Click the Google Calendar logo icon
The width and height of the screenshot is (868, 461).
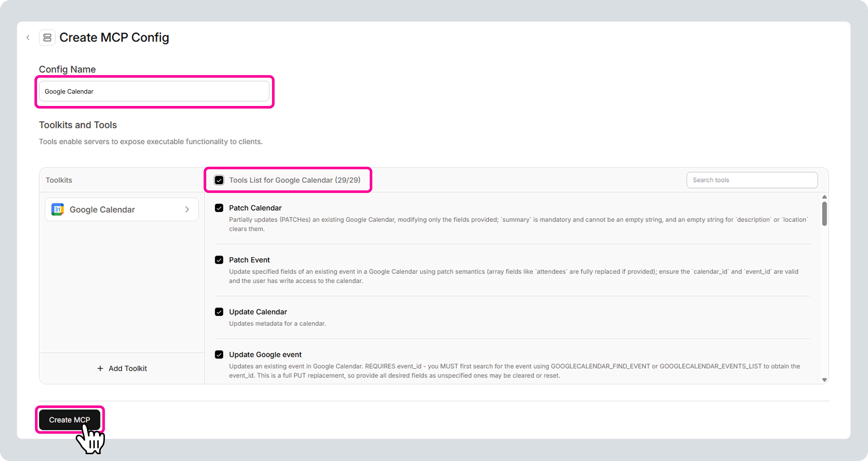(58, 209)
